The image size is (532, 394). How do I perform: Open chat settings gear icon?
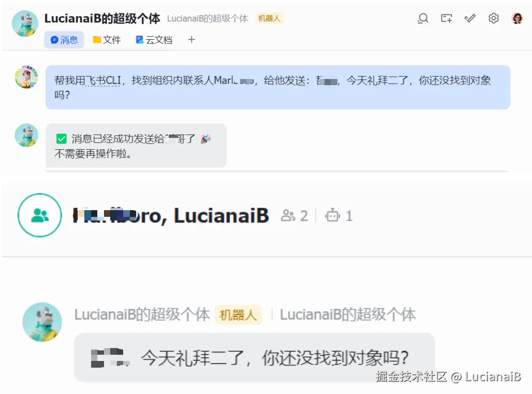point(494,18)
